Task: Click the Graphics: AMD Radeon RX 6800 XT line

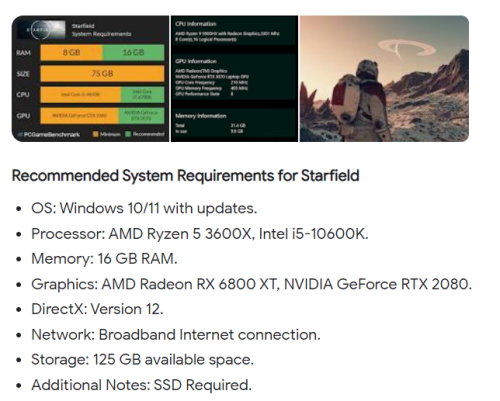Action: [x=252, y=284]
